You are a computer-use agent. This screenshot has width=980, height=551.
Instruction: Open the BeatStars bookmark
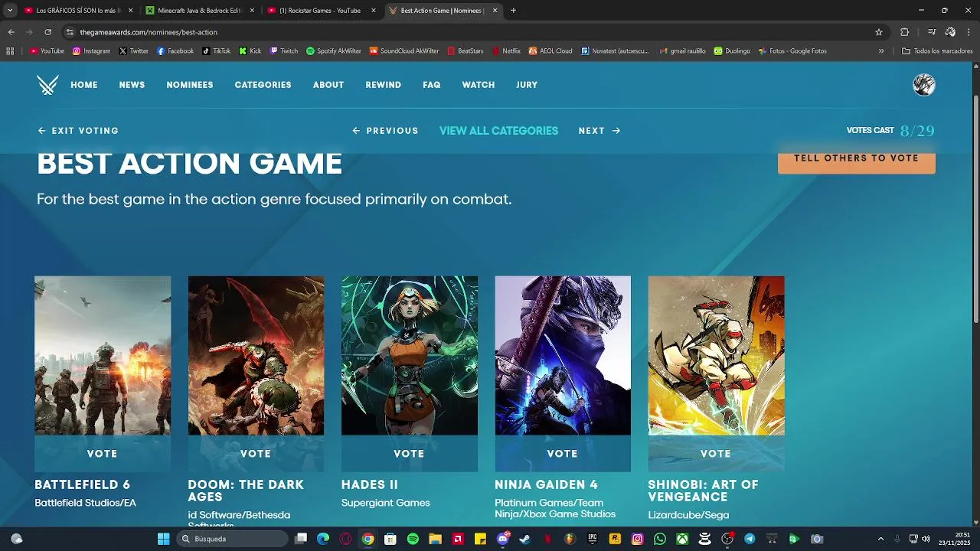(465, 51)
